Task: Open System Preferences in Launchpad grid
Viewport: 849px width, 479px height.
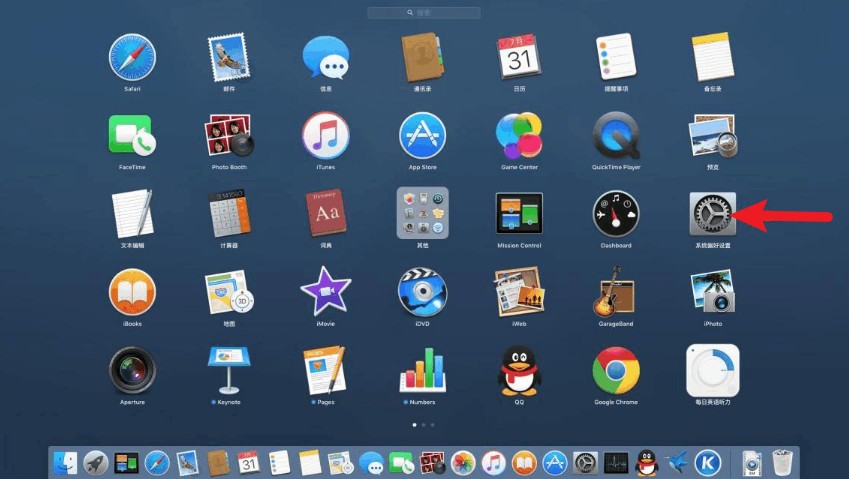Action: tap(713, 213)
